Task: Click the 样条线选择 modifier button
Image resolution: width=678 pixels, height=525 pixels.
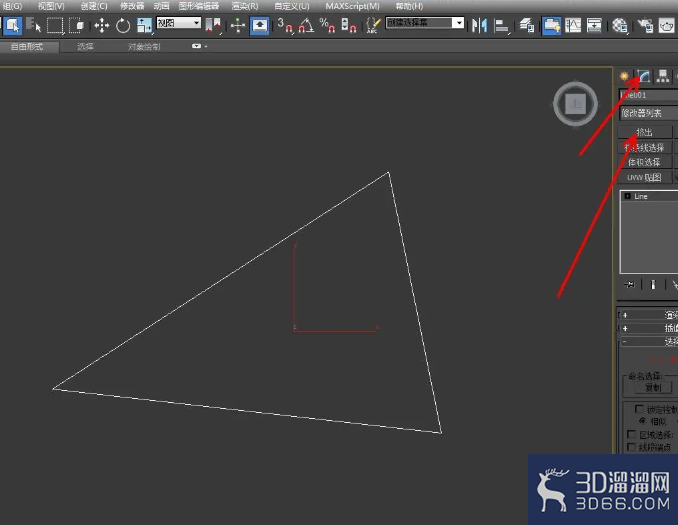Action: [x=644, y=147]
